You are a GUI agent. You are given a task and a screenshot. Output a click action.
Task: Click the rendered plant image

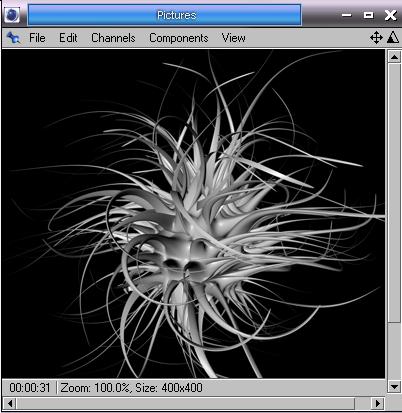click(193, 214)
